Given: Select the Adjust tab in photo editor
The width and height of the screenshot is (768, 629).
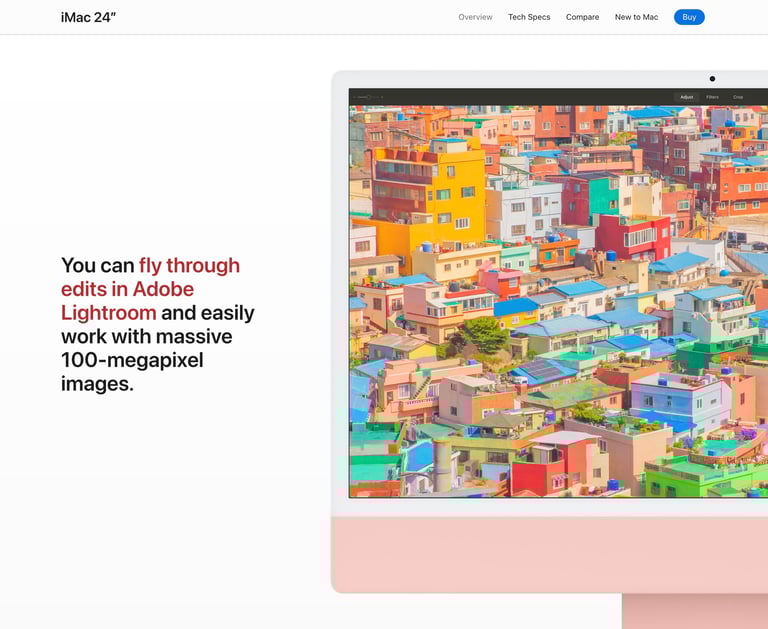Looking at the screenshot, I should [x=687, y=97].
